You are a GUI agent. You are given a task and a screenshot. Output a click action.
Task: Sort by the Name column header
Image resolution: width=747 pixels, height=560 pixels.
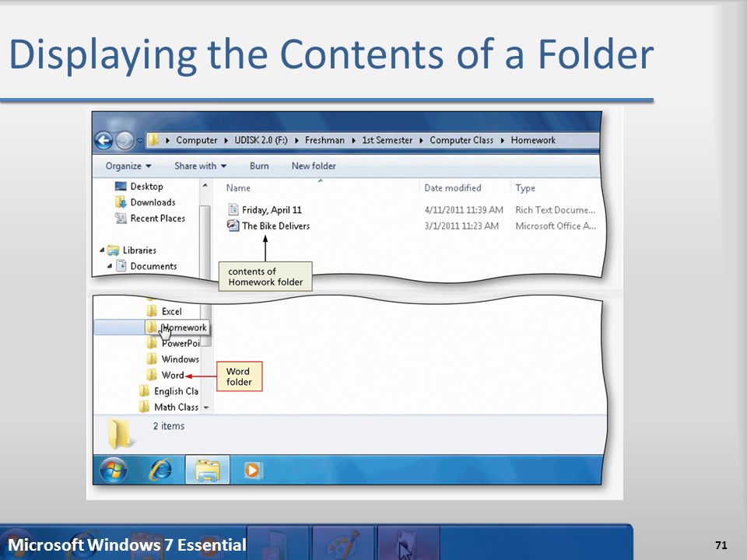[238, 187]
